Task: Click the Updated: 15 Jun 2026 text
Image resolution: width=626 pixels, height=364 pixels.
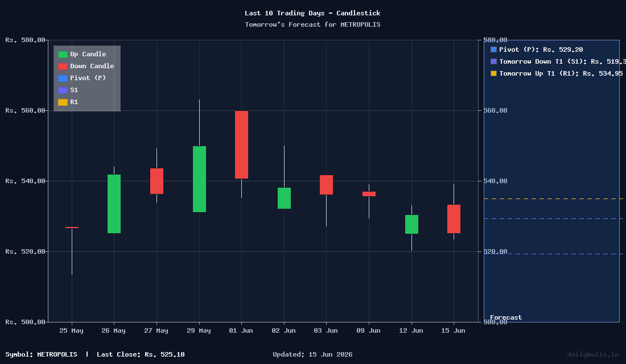Action: tap(312, 354)
